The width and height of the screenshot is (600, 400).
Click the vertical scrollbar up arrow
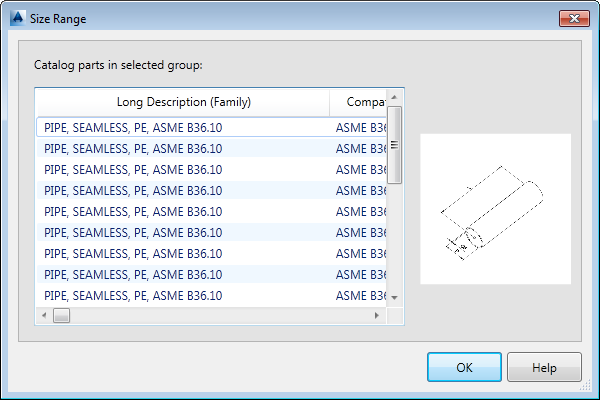(394, 98)
